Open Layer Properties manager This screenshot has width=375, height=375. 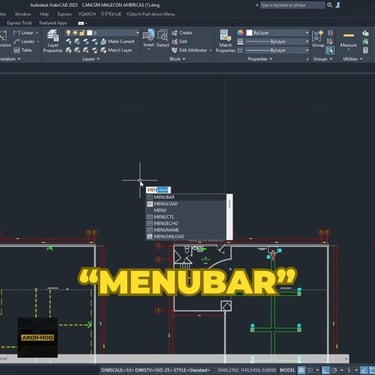[x=53, y=41]
